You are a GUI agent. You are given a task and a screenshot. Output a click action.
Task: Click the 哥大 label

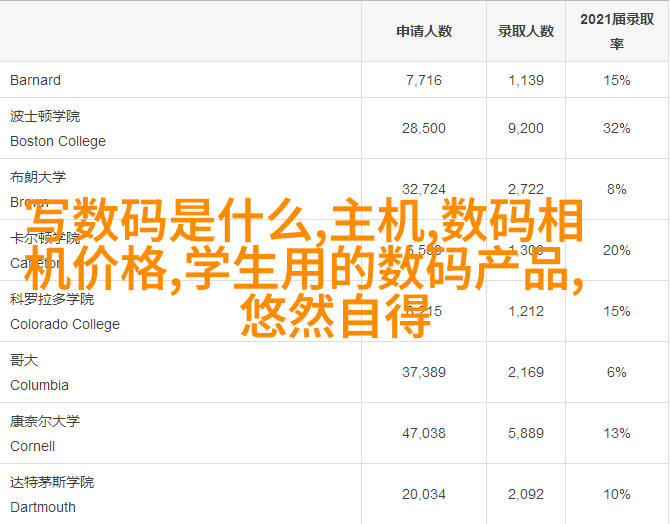tap(24, 360)
